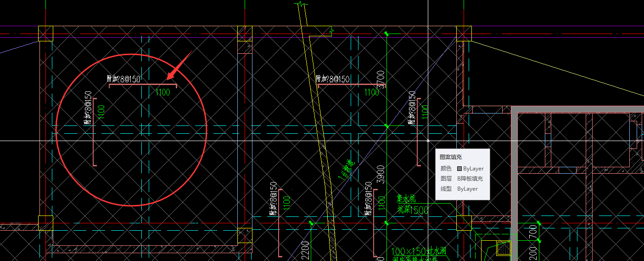The width and height of the screenshot is (644, 261).
Task: Select the '3900' vertical dimension text
Action: pyautogui.click(x=380, y=174)
